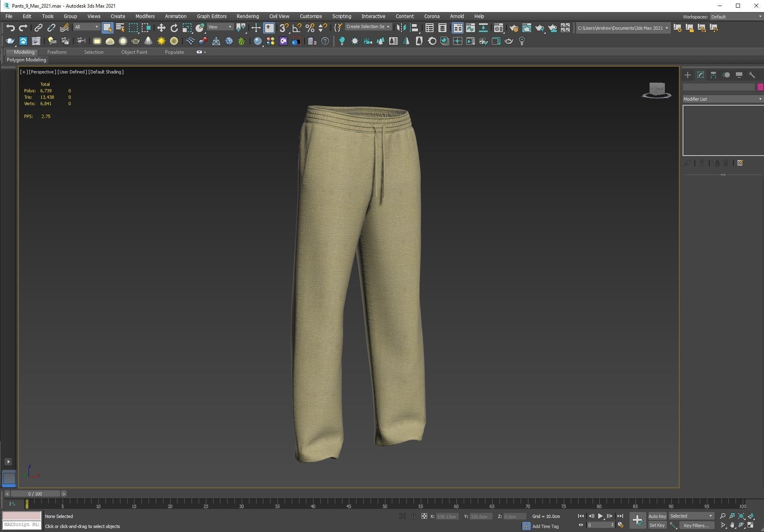
Task: Open the Hierarchy panel tab
Action: (x=713, y=75)
